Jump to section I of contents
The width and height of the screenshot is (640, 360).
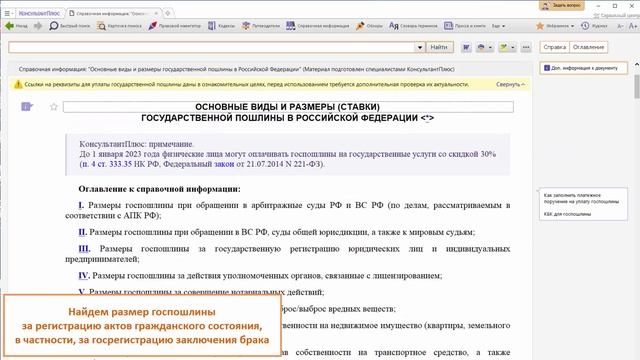click(81, 205)
